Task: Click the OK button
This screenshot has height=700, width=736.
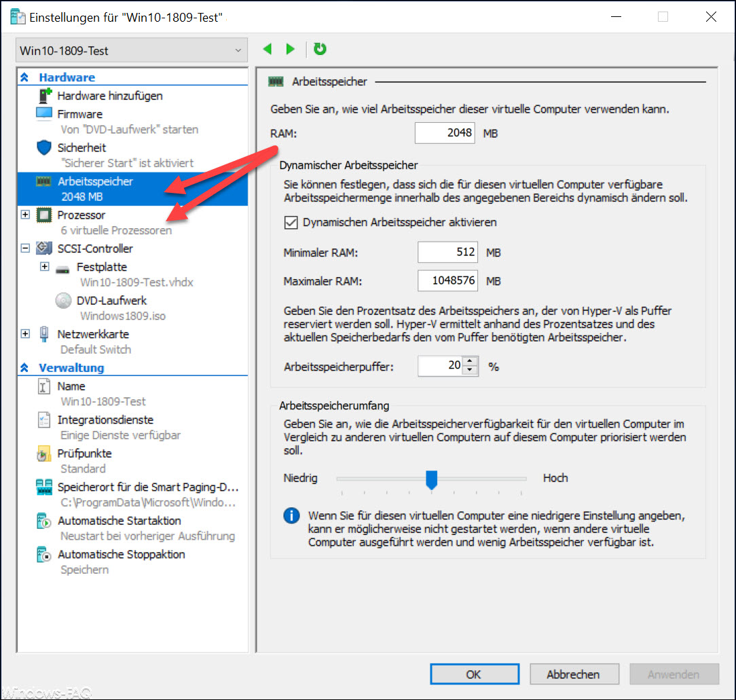Action: coord(475,674)
